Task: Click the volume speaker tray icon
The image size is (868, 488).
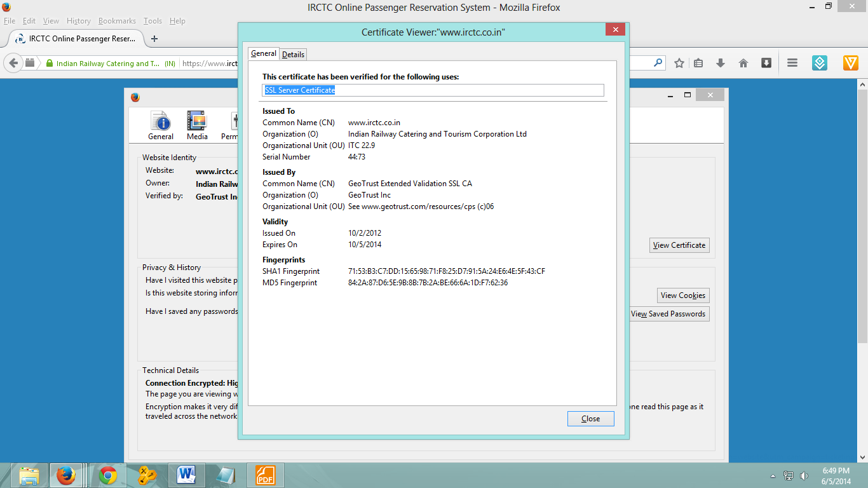Action: (804, 476)
